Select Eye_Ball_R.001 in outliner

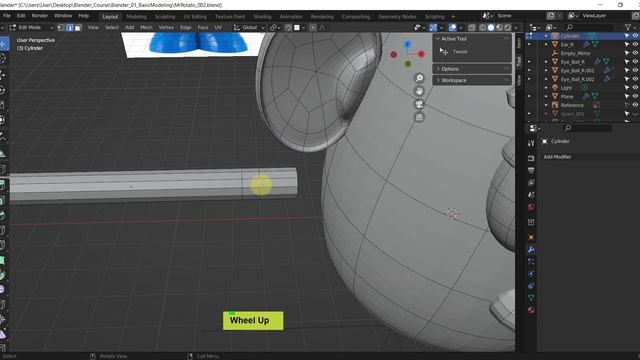577,71
